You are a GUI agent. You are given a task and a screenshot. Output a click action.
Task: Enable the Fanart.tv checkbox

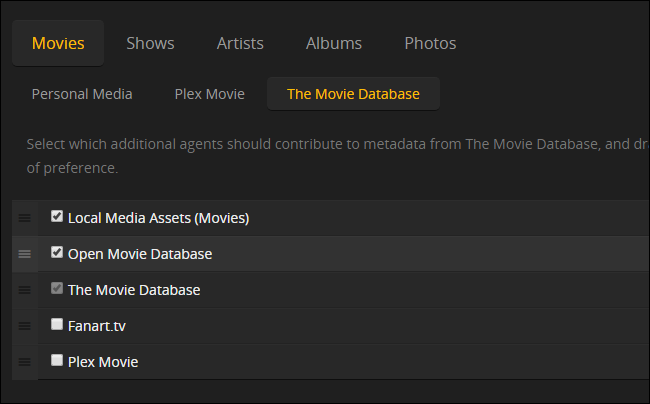[57, 324]
